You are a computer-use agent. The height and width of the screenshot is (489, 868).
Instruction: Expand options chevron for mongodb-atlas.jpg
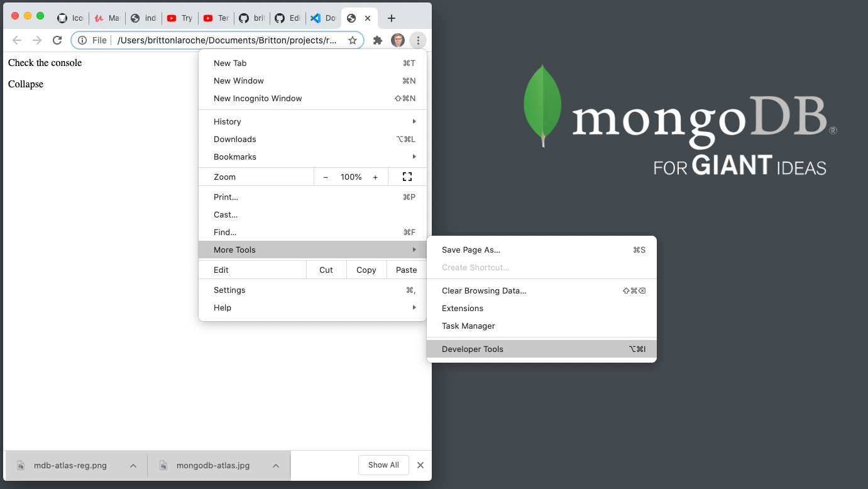276,466
